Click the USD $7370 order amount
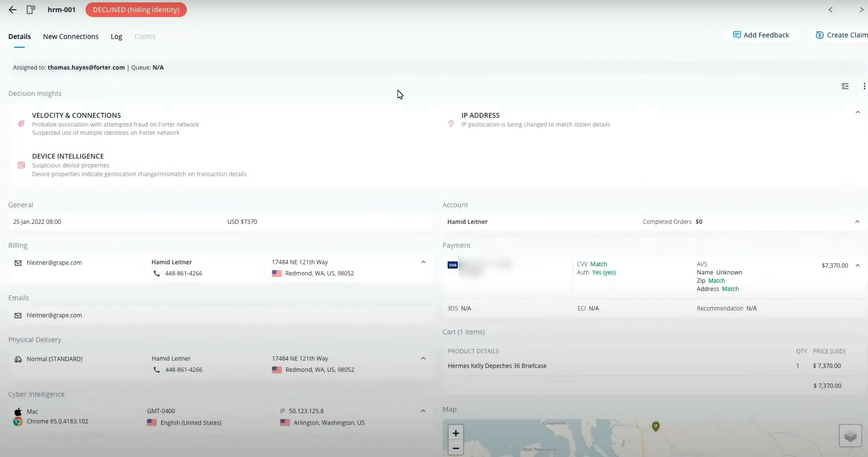The height and width of the screenshot is (457, 868). (x=242, y=222)
